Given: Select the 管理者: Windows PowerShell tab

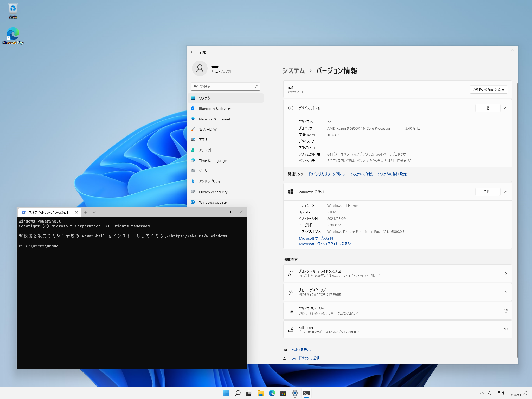Looking at the screenshot, I should (x=49, y=212).
